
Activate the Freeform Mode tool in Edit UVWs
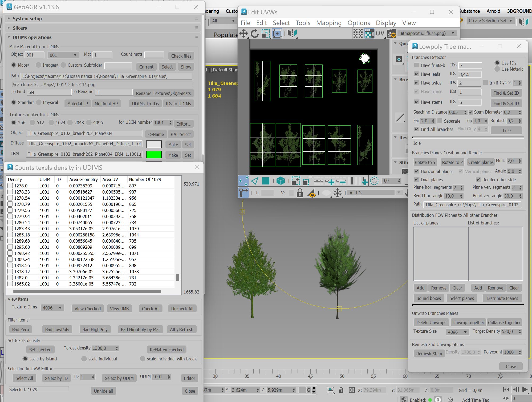(x=277, y=34)
